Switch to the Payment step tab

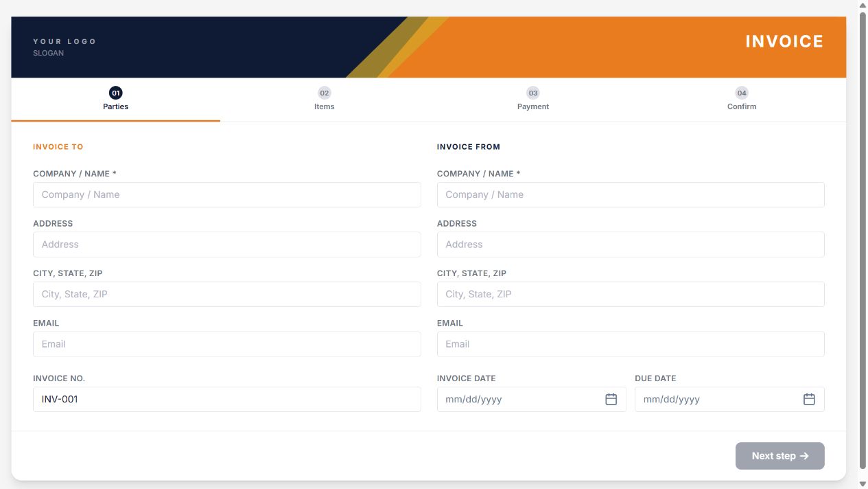[x=533, y=100]
